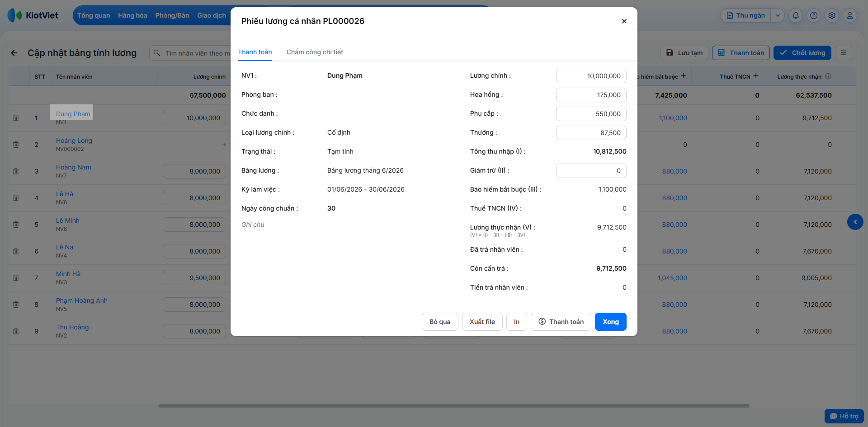Go back using the arrow icon
The width and height of the screenshot is (868, 427).
(14, 53)
